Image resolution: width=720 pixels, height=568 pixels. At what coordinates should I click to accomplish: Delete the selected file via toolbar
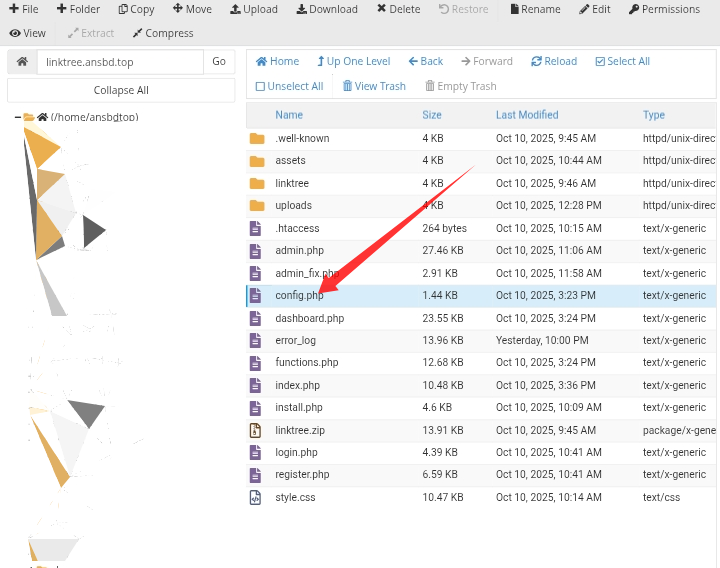pyautogui.click(x=398, y=9)
